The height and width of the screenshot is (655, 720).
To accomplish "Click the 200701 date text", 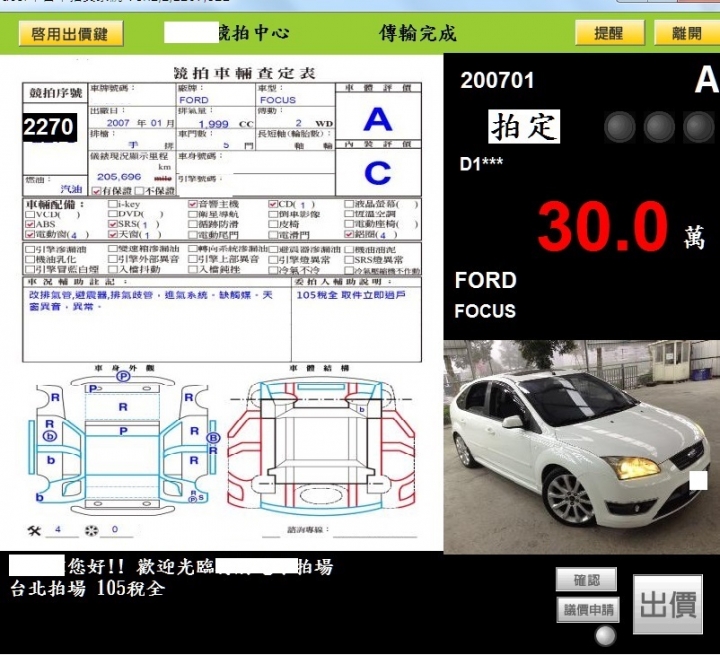I will tap(497, 80).
